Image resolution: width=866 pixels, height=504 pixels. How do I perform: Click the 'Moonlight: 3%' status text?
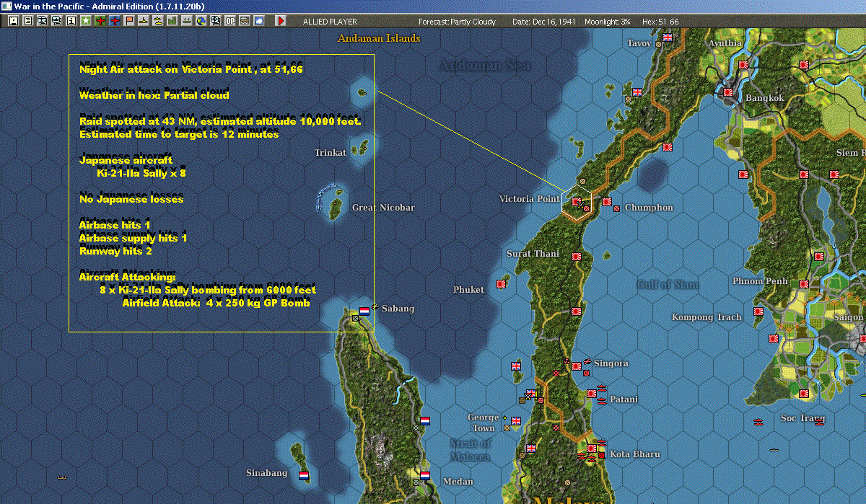click(608, 22)
